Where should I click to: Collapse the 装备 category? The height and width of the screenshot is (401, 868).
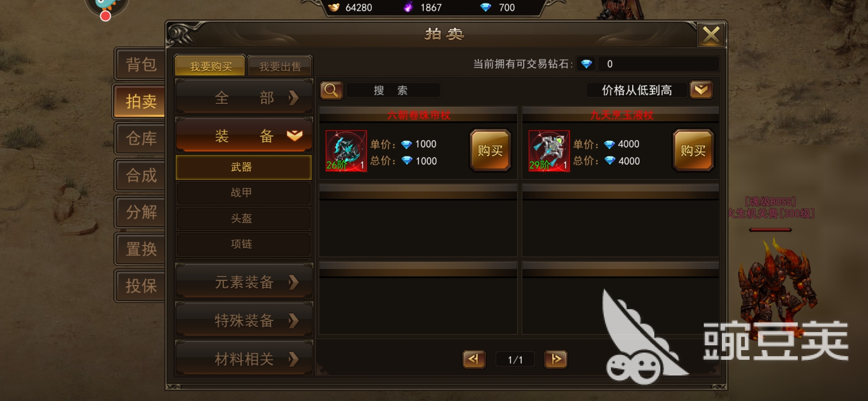[x=244, y=135]
